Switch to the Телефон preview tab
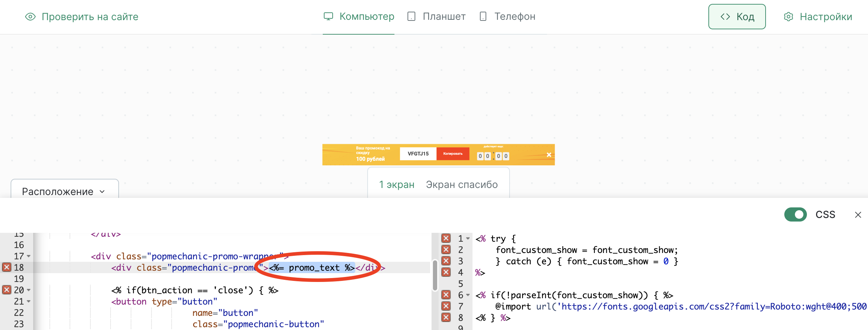868x330 pixels. tap(507, 16)
